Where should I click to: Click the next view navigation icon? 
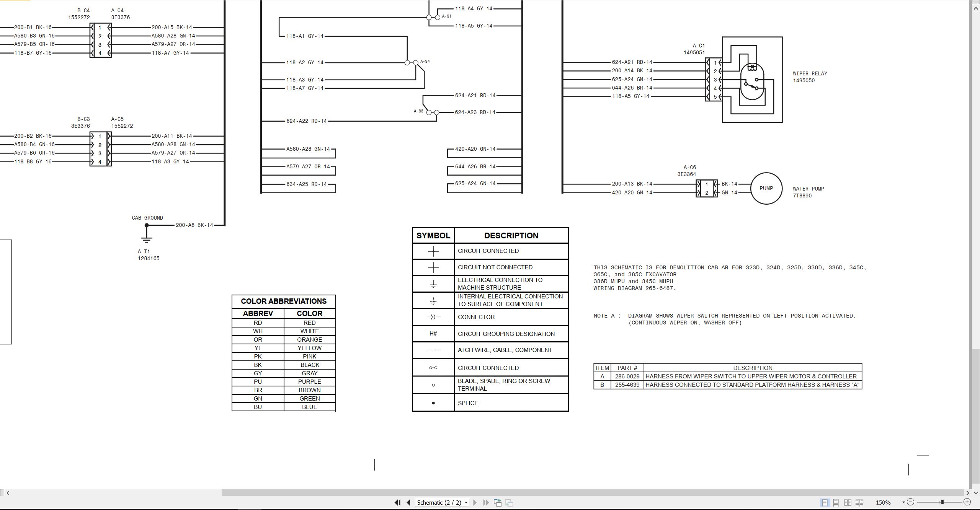click(x=509, y=502)
